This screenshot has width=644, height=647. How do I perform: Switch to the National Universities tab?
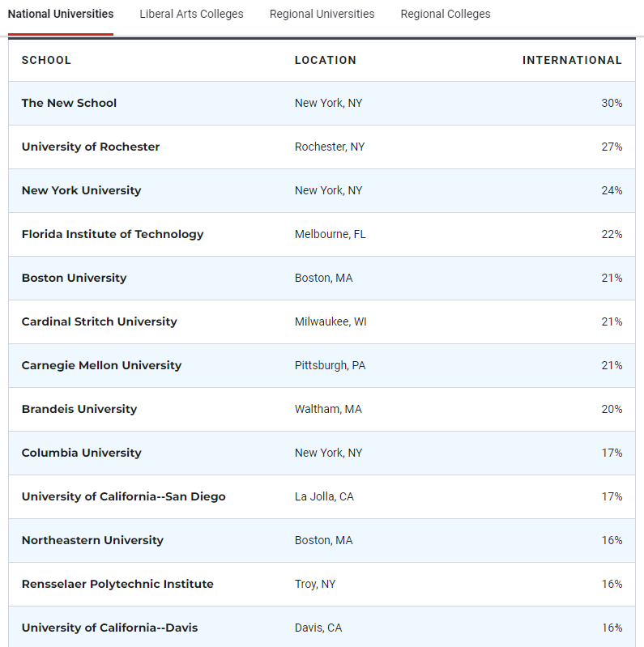(x=61, y=14)
